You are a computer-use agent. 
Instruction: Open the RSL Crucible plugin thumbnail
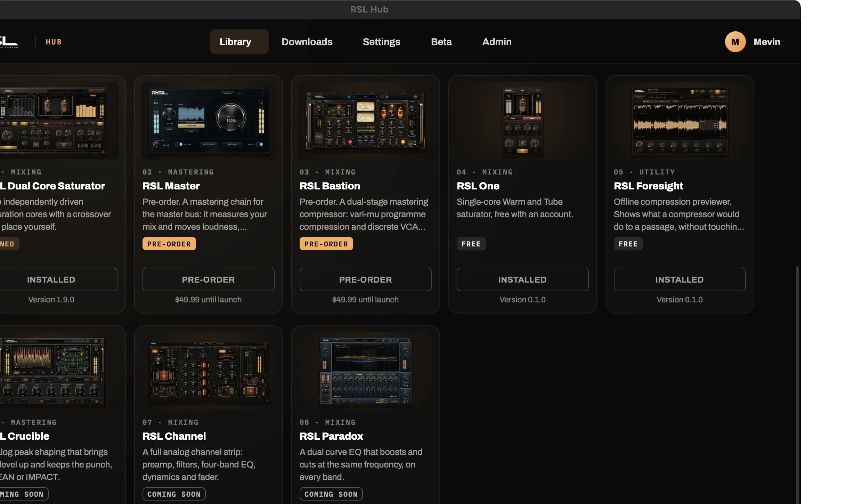coord(59,371)
